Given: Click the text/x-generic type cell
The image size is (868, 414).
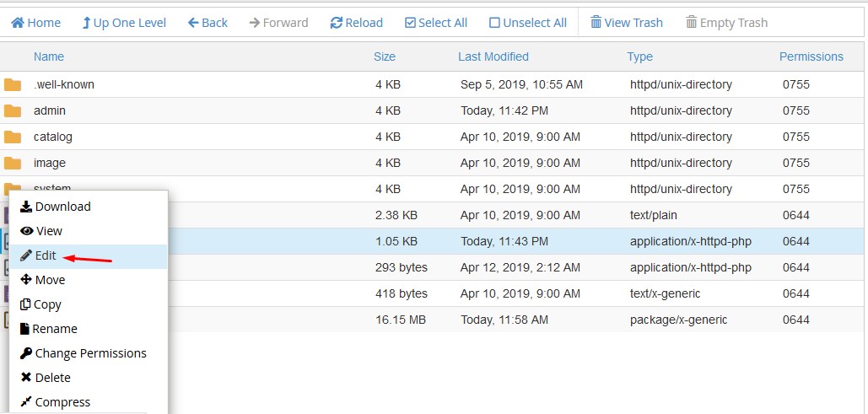Looking at the screenshot, I should pyautogui.click(x=666, y=293).
